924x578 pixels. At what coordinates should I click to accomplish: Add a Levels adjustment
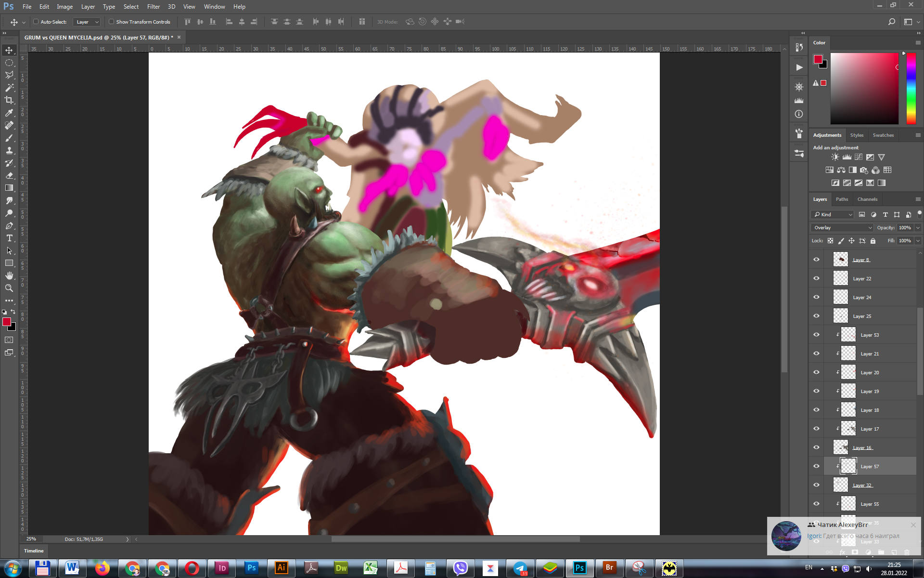point(847,157)
